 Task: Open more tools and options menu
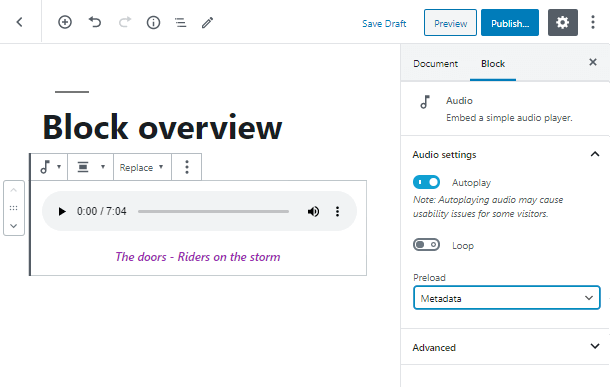pyautogui.click(x=593, y=22)
